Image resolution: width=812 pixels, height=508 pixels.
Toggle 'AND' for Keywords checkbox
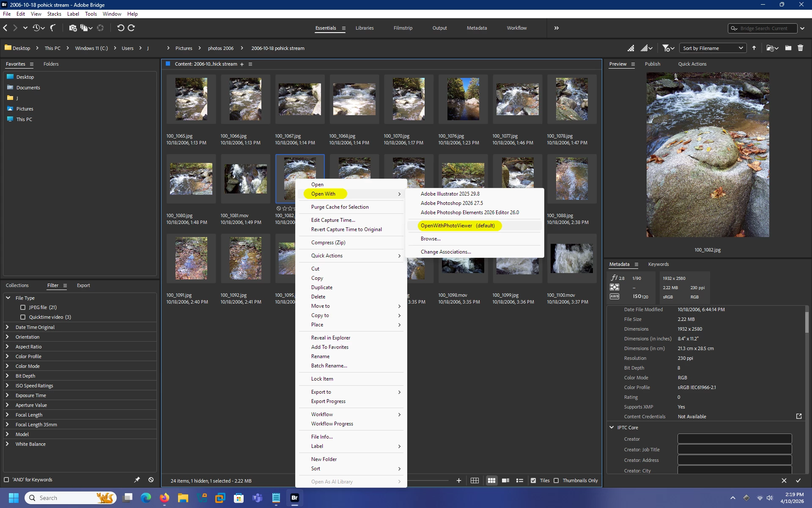pyautogui.click(x=6, y=480)
